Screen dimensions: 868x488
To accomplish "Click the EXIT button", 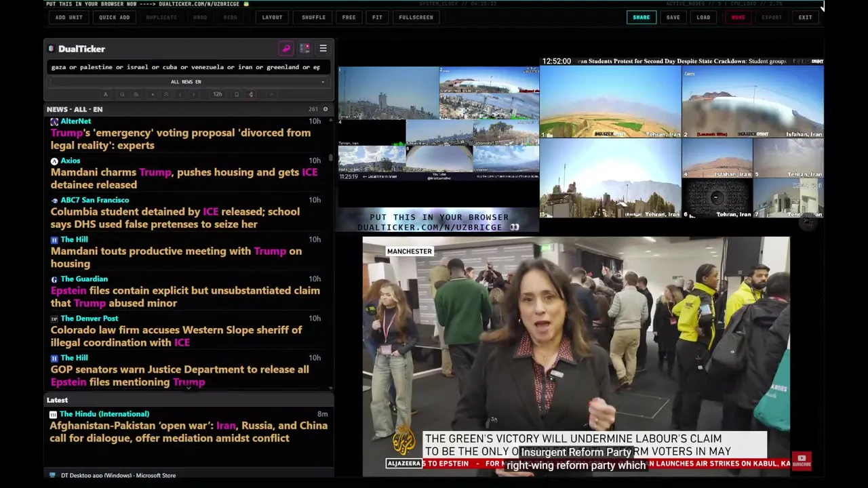I will [x=805, y=18].
